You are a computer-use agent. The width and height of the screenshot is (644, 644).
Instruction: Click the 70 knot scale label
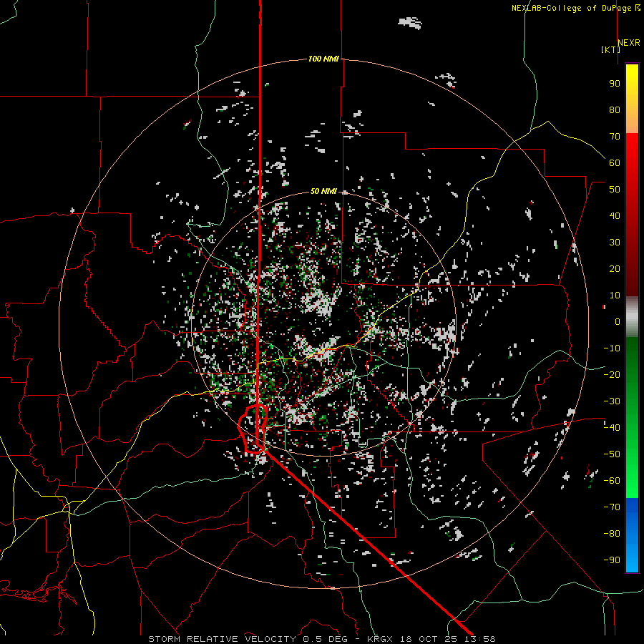(615, 137)
